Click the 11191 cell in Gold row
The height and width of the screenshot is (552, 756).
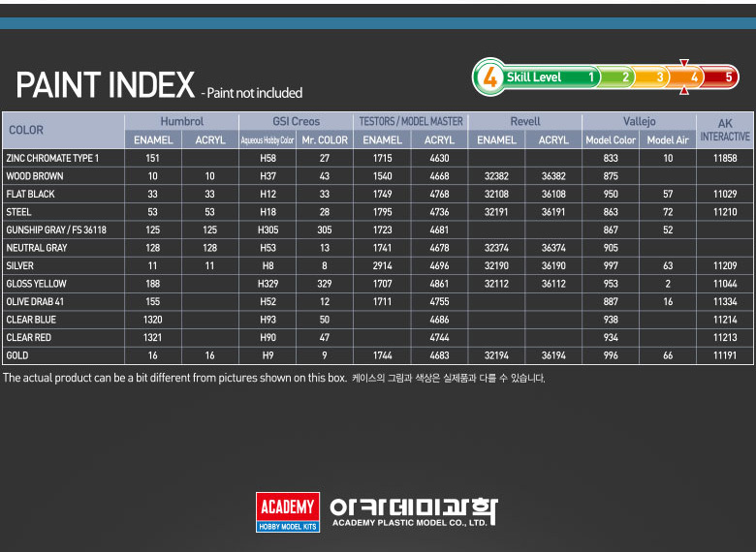pyautogui.click(x=725, y=355)
